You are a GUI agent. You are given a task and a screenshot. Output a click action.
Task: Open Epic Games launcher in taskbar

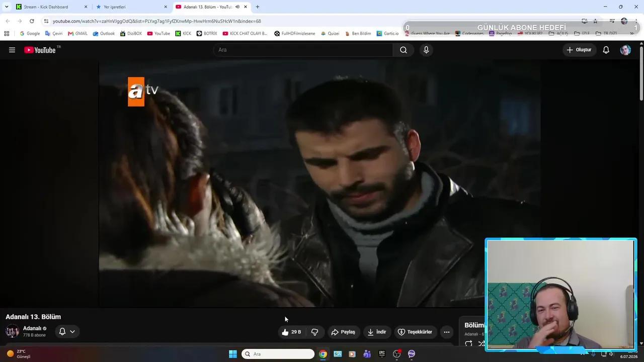pyautogui.click(x=382, y=354)
